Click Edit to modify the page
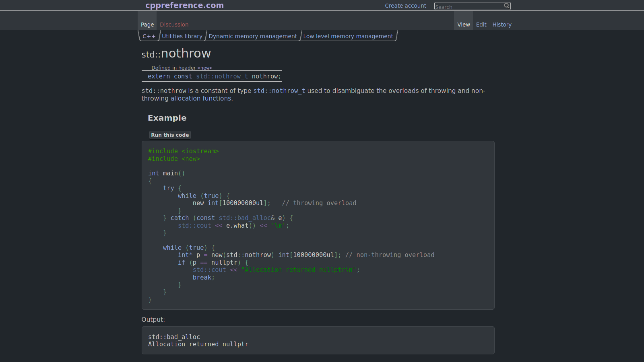The image size is (644, 362). click(481, 25)
